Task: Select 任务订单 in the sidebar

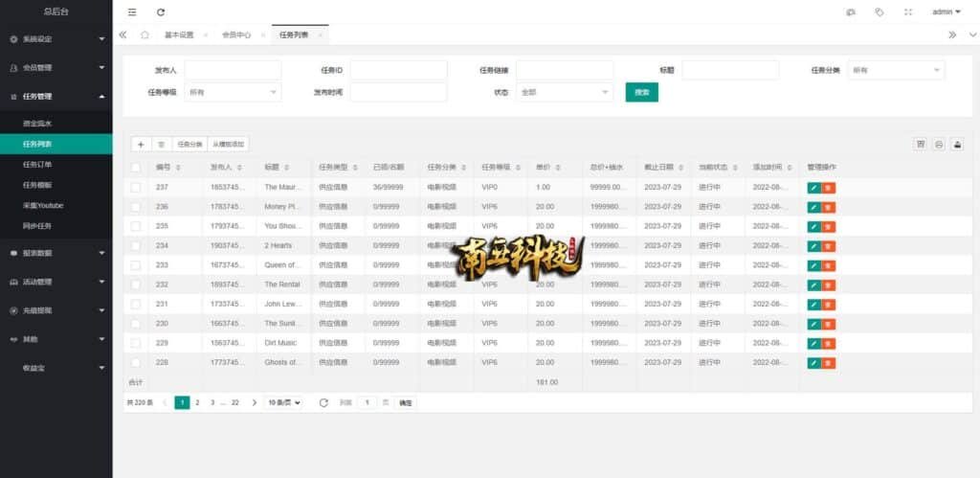Action: pos(37,164)
